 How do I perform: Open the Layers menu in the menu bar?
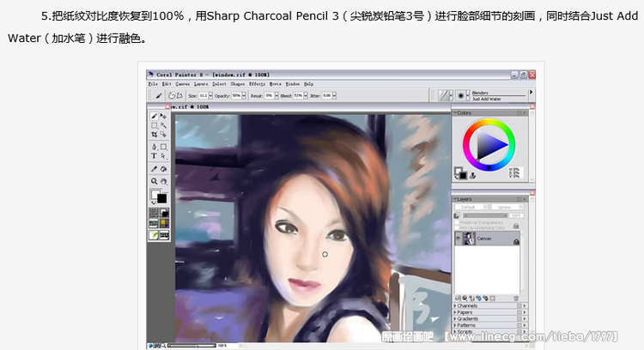201,84
